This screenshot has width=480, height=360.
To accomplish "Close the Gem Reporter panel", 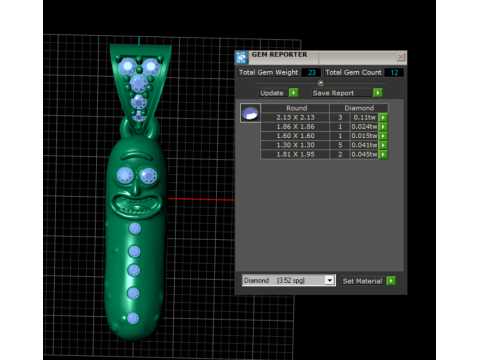I will click(x=401, y=57).
